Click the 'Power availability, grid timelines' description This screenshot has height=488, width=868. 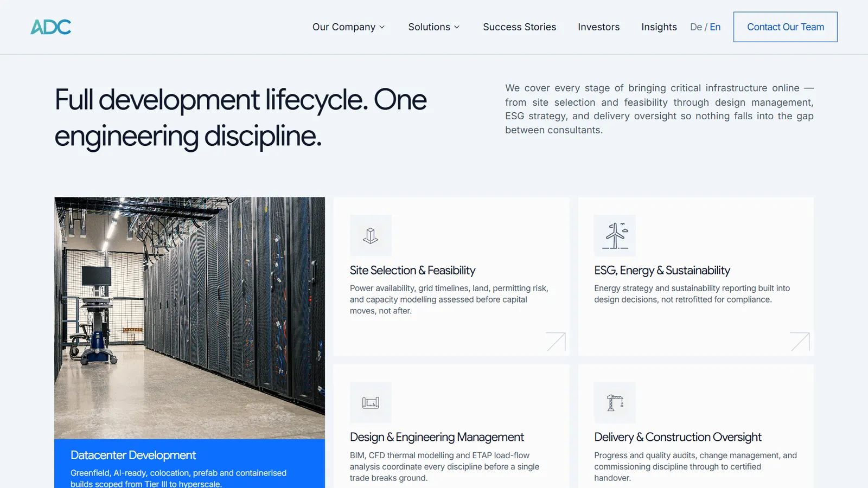(449, 299)
